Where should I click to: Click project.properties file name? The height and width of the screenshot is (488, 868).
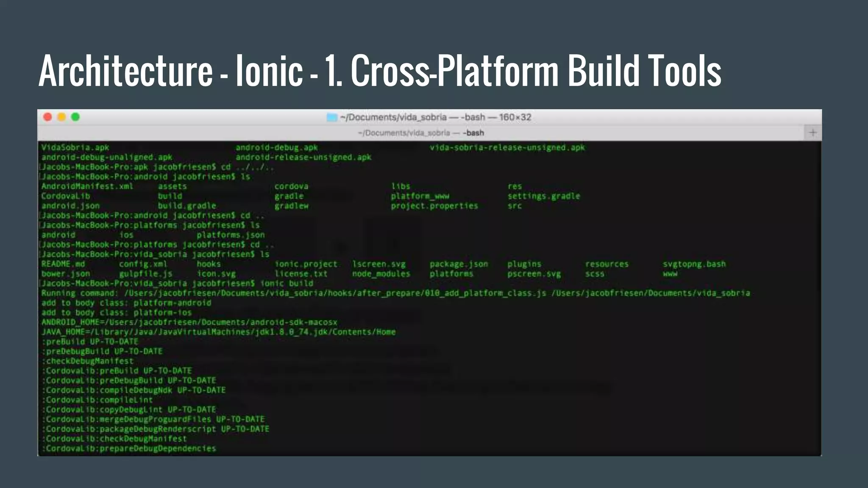(434, 206)
